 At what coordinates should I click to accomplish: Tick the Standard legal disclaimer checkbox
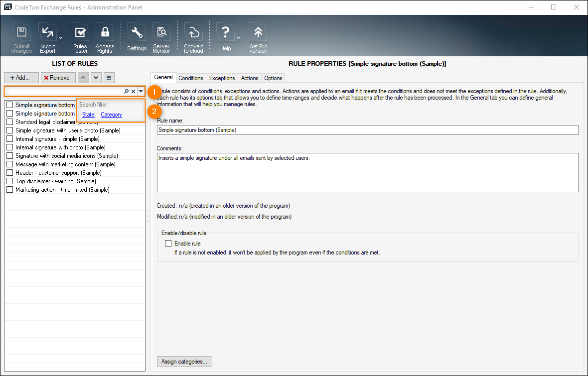pyautogui.click(x=10, y=122)
